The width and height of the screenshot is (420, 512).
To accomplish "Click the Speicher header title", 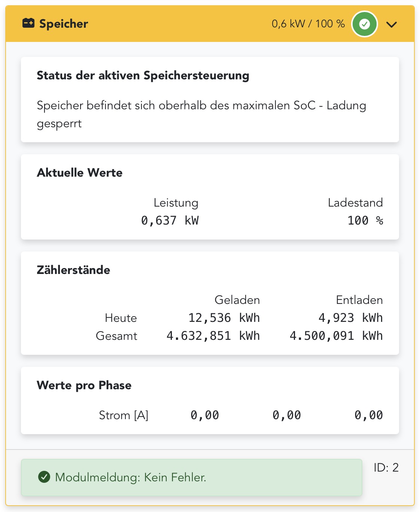I will click(64, 24).
